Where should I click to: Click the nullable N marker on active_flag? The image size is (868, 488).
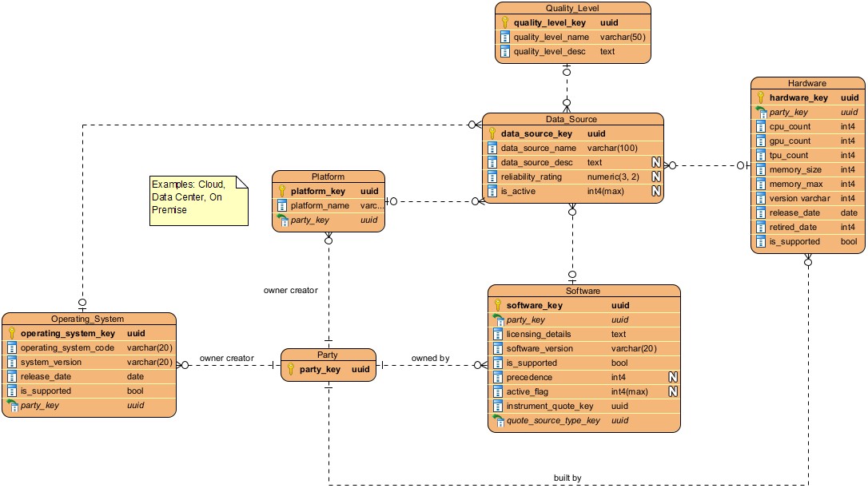pos(673,391)
